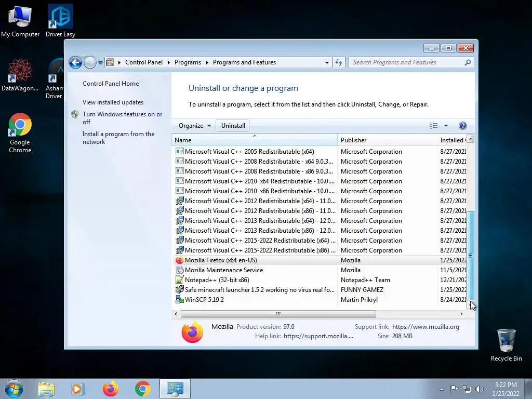
Task: Click the Forward navigation arrow button
Action: [90, 62]
